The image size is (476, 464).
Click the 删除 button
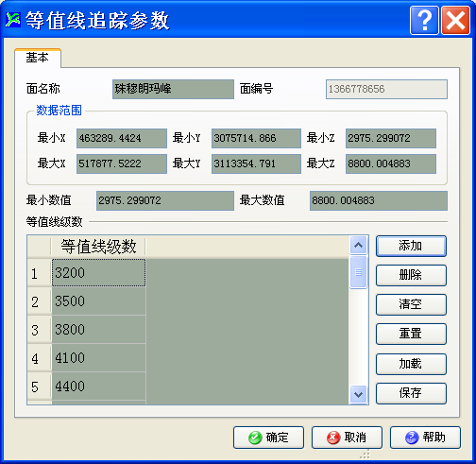click(x=411, y=275)
